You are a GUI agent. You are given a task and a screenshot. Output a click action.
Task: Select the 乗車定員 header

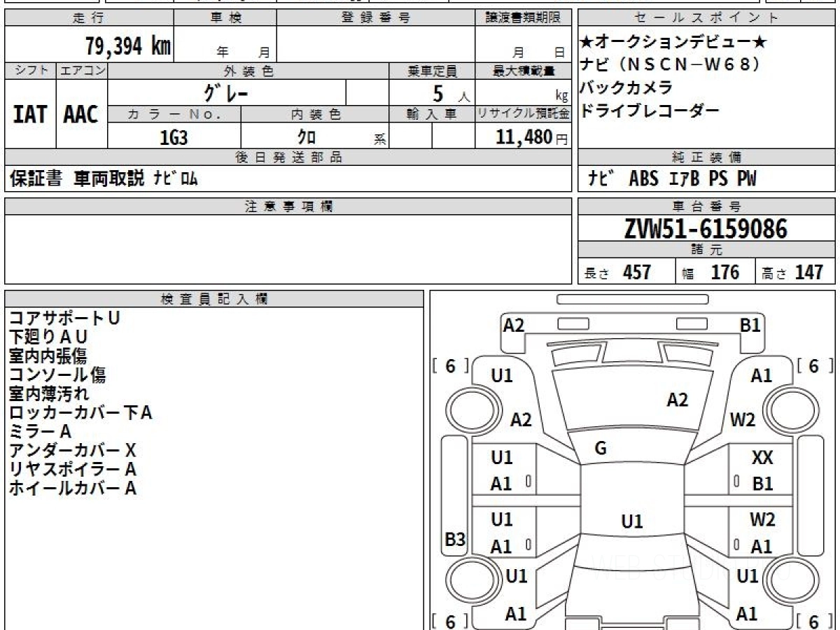(x=432, y=71)
